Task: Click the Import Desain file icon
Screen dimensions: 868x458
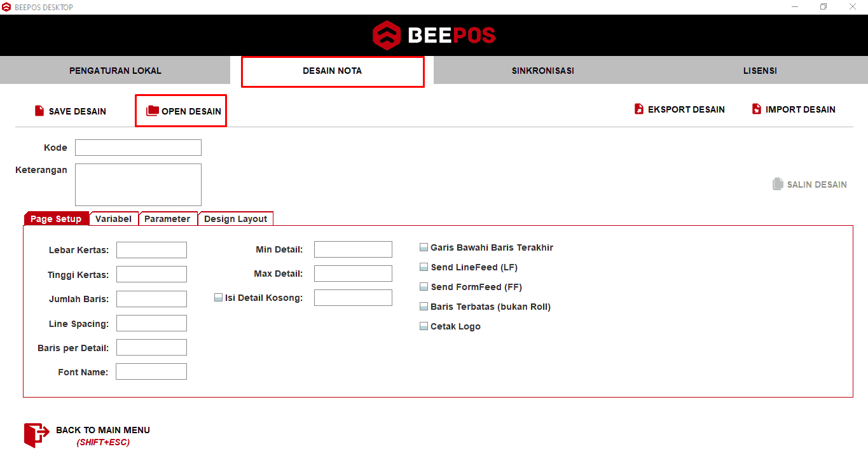Action: coord(757,109)
